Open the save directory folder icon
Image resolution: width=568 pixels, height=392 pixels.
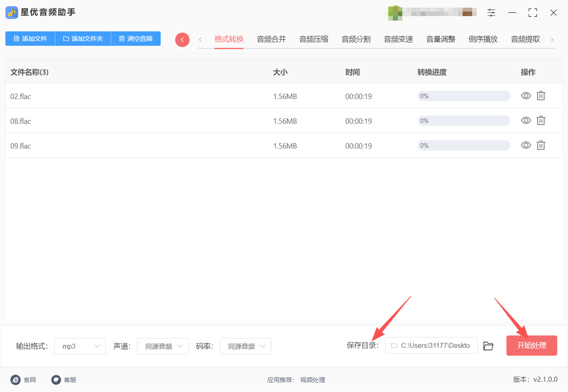tap(488, 346)
